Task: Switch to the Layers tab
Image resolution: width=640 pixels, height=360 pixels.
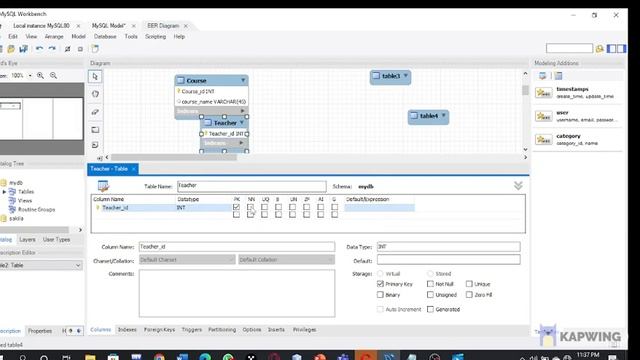Action: point(27,240)
